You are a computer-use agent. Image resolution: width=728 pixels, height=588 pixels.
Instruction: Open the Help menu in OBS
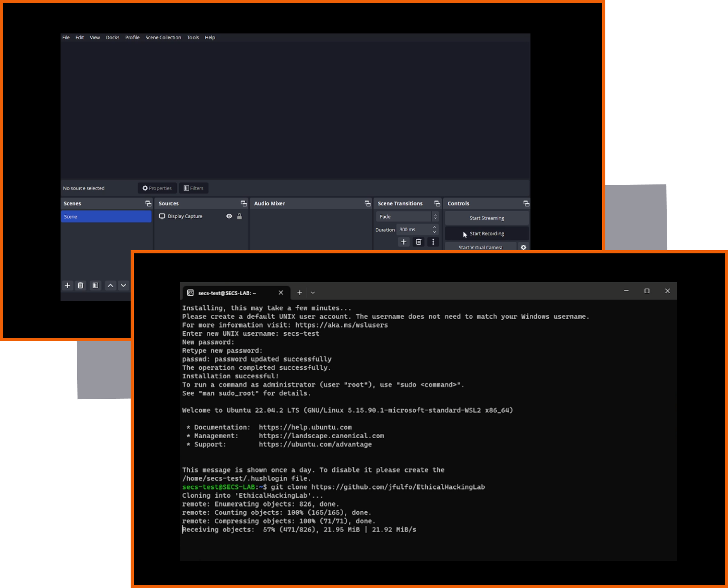(x=210, y=37)
